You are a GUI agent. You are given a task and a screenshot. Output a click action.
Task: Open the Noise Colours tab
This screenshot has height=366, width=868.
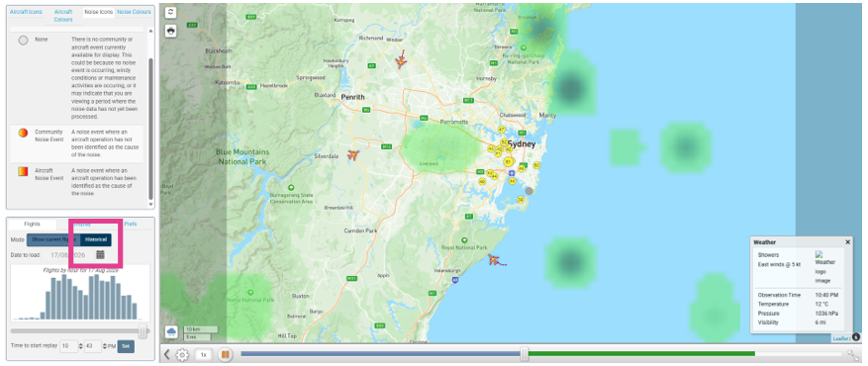click(x=134, y=12)
